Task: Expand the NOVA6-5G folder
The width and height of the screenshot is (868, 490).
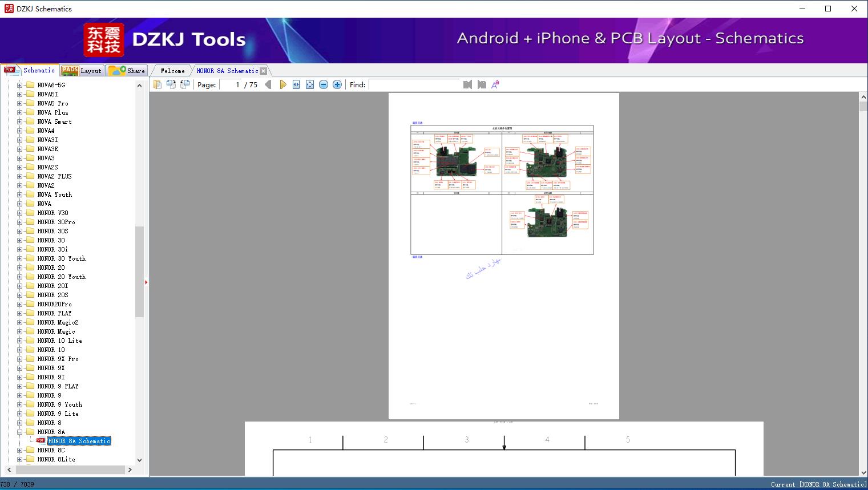Action: click(19, 85)
